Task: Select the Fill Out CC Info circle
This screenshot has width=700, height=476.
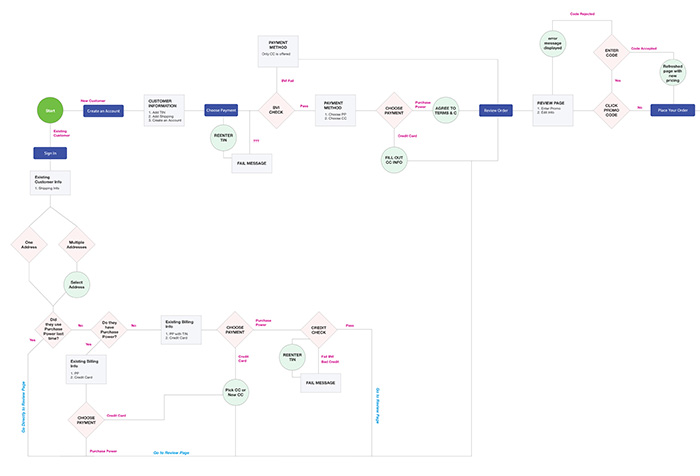Action: pyautogui.click(x=394, y=160)
